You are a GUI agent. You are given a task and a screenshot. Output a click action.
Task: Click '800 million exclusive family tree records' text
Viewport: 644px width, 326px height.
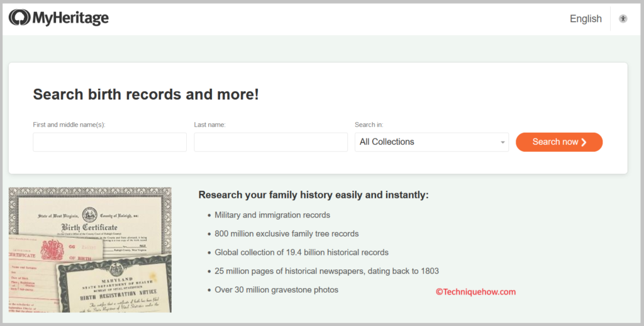coord(287,233)
